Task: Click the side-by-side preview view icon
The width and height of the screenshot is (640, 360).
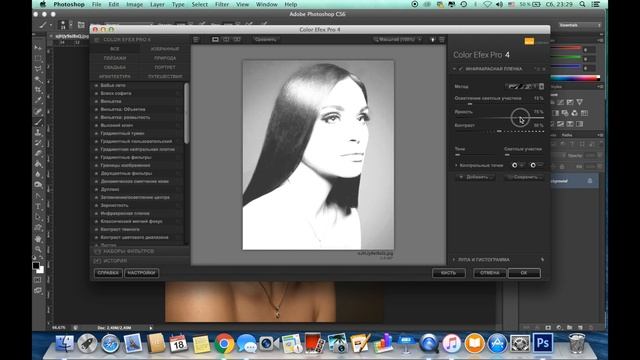Action: [x=237, y=40]
